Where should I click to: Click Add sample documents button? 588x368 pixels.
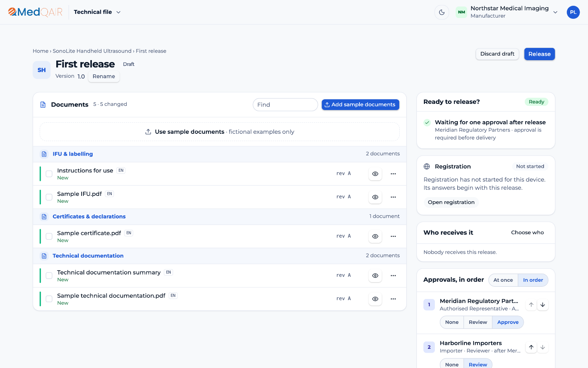click(x=360, y=105)
